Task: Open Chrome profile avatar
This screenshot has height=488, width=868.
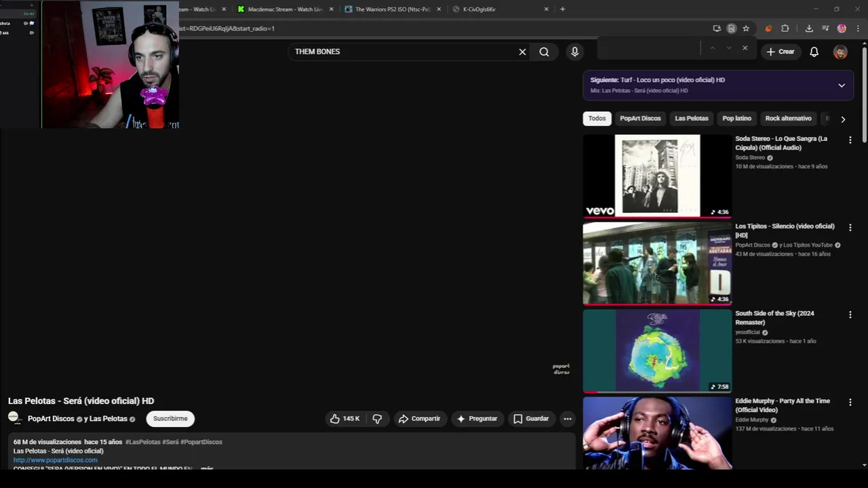Action: [x=842, y=28]
